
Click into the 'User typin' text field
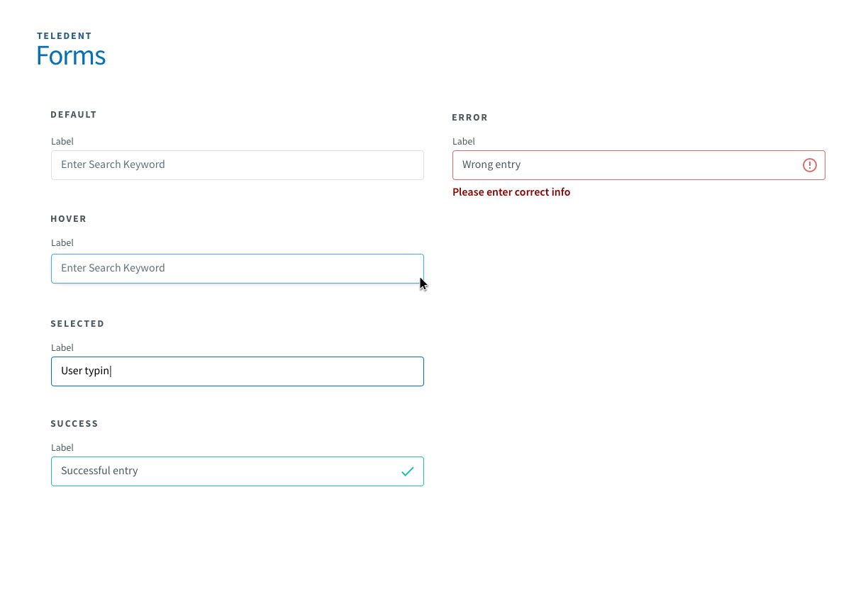point(237,371)
